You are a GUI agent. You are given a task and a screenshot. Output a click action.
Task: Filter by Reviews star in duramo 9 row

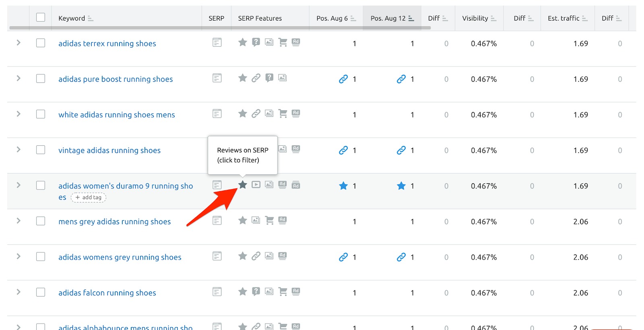click(x=243, y=185)
